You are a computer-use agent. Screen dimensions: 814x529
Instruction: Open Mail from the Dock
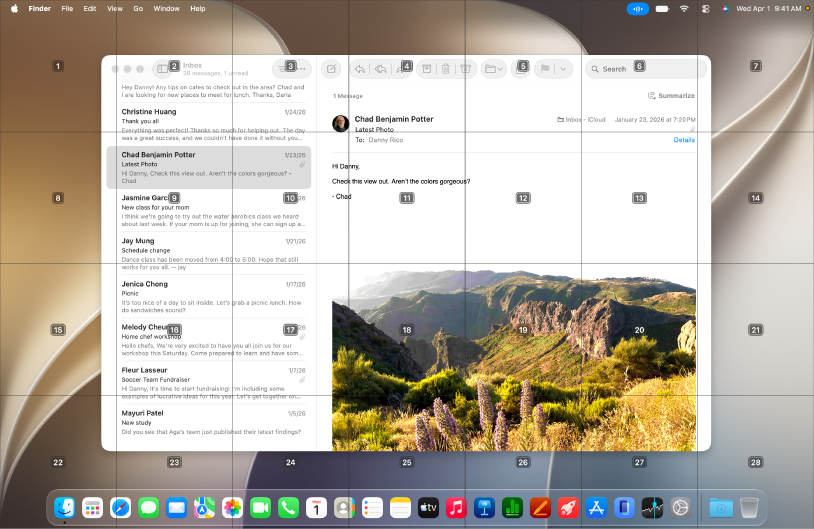[x=177, y=508]
